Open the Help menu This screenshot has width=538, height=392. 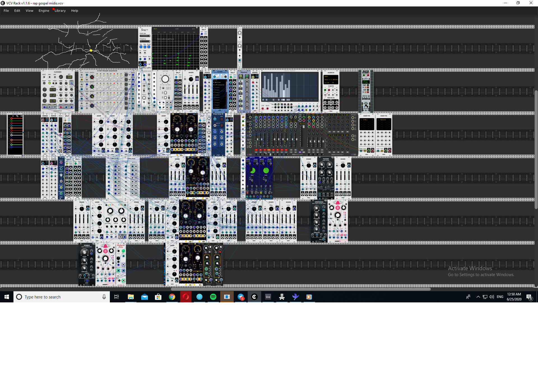[75, 11]
